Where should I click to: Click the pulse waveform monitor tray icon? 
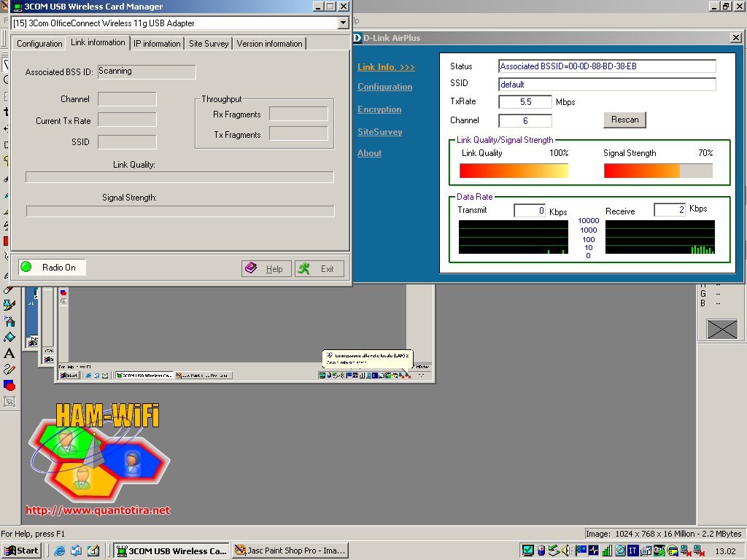[x=594, y=551]
